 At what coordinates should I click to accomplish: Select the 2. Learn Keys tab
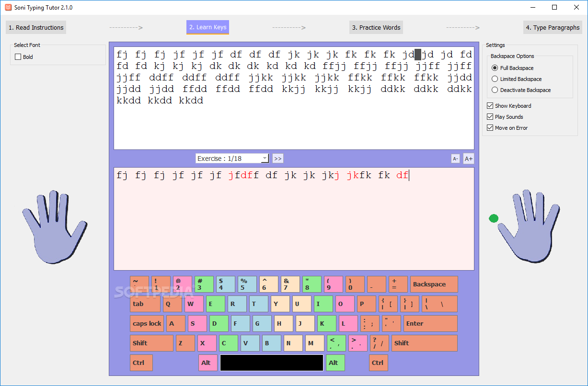pos(208,27)
